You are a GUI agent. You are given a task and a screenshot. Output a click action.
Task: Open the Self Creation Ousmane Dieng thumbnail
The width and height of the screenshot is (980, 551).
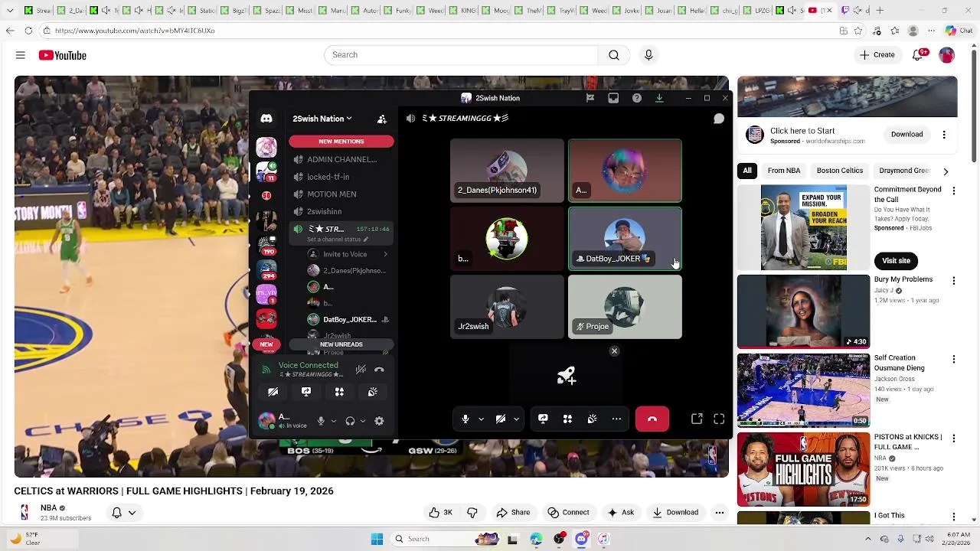tap(803, 390)
